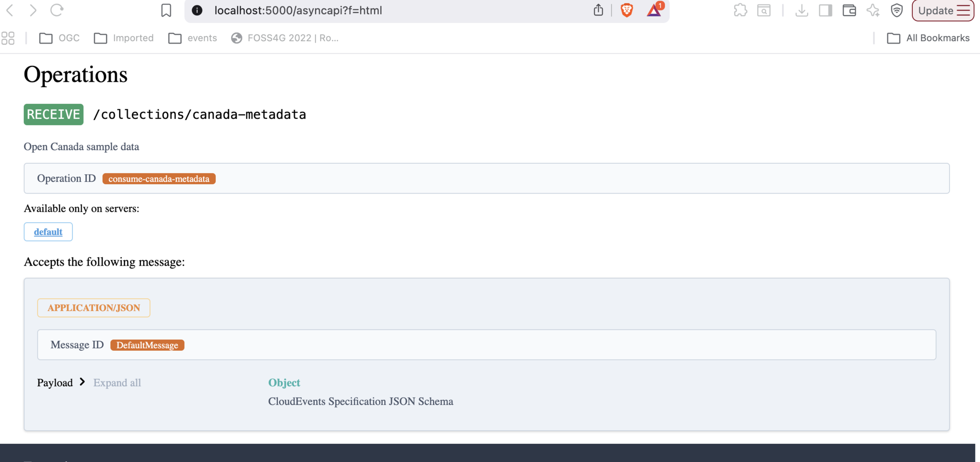Click the Update button

coord(943,10)
